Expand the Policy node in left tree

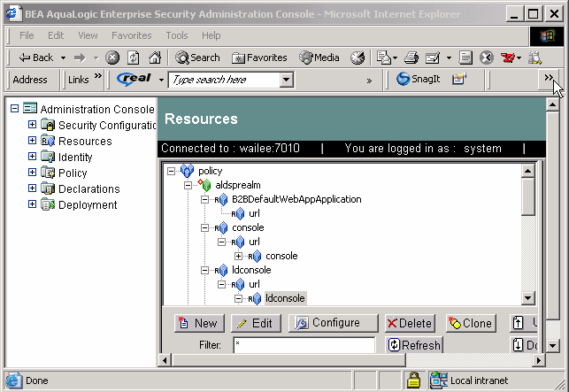[32, 173]
